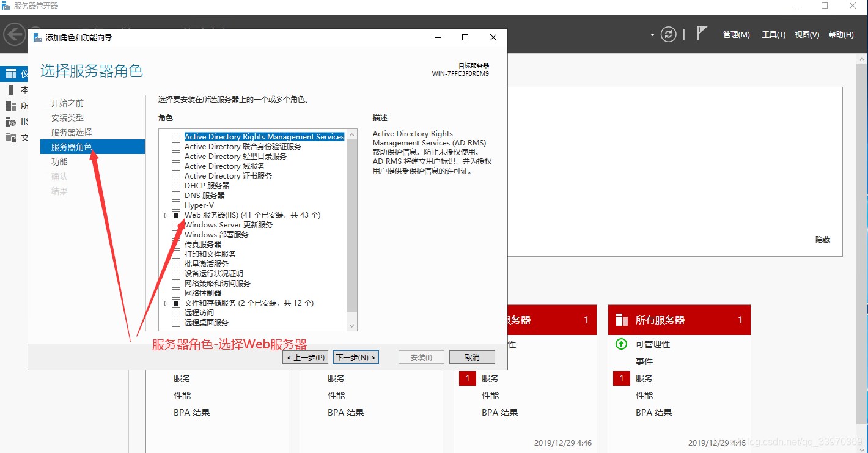
Task: Select the all servers icon in the sidebar
Action: tap(10, 106)
